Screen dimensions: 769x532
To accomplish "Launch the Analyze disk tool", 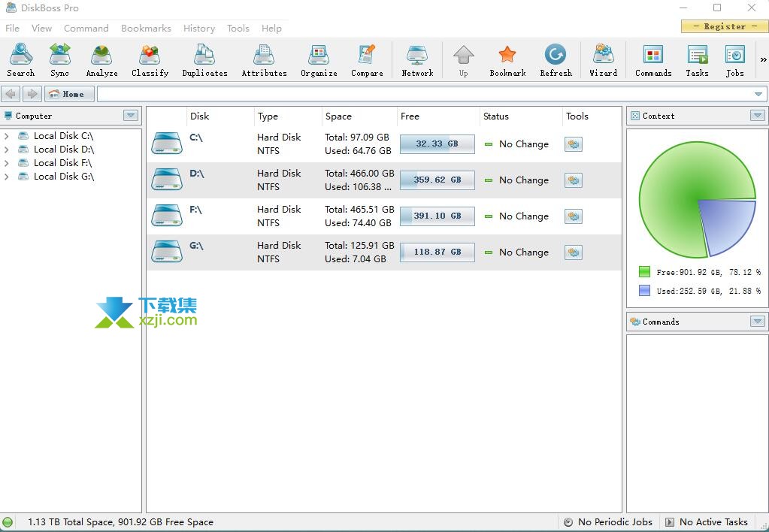I will point(101,60).
